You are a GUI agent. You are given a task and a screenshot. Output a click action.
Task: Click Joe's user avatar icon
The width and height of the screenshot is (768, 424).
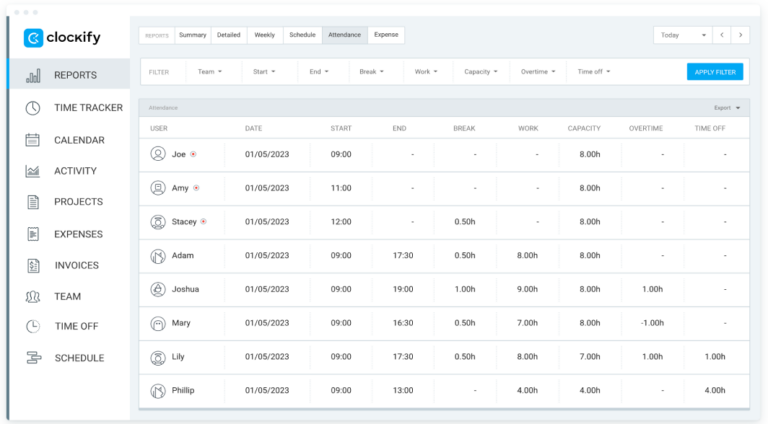[157, 154]
